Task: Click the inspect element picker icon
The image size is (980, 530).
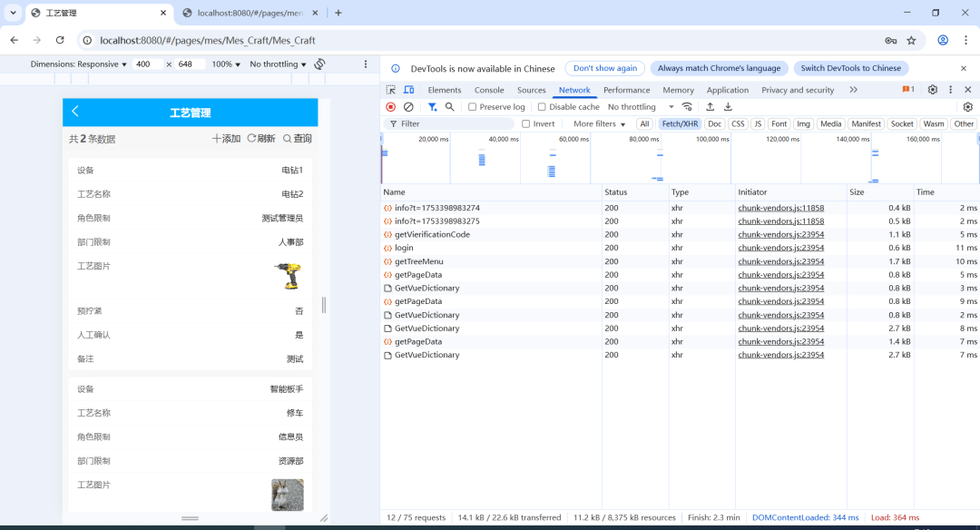Action: click(391, 90)
